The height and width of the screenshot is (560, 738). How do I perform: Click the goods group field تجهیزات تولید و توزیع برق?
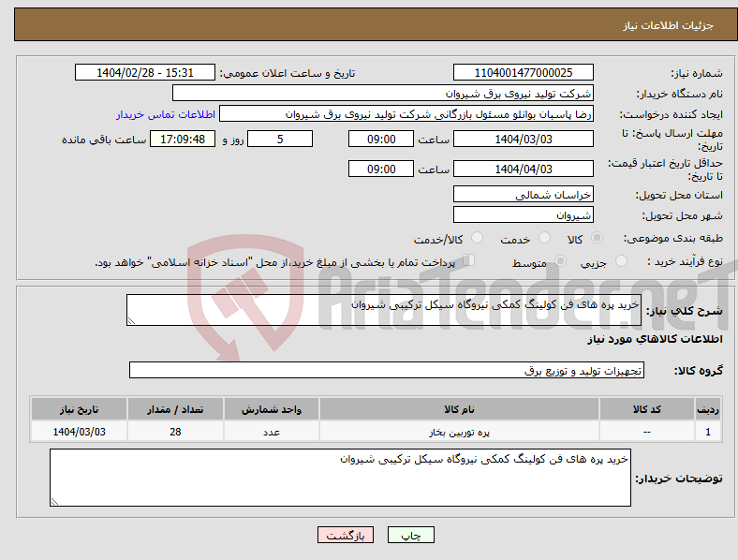(387, 370)
